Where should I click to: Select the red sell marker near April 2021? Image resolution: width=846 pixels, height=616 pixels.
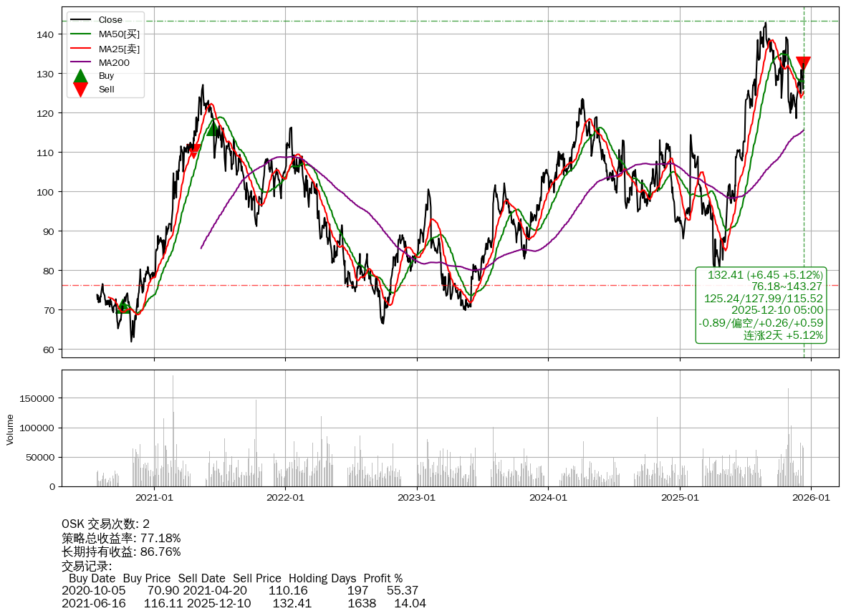coord(193,150)
